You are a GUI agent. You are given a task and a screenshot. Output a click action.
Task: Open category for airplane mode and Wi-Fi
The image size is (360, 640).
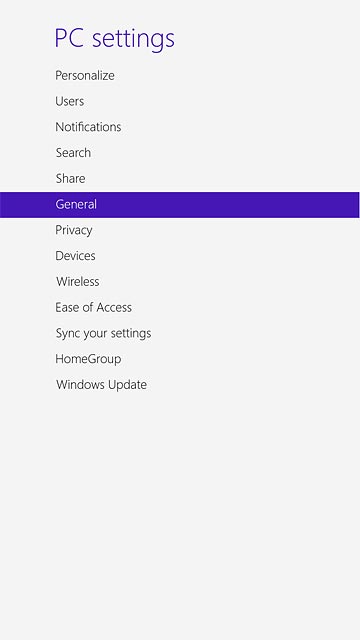click(78, 282)
